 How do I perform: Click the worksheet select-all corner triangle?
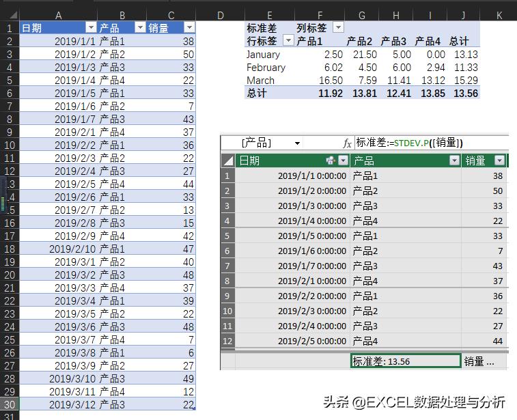12,15
